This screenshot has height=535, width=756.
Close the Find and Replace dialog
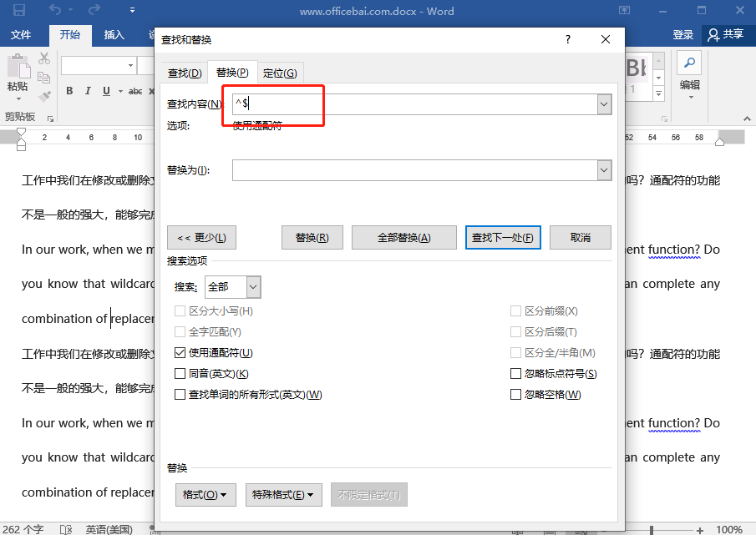pos(606,39)
